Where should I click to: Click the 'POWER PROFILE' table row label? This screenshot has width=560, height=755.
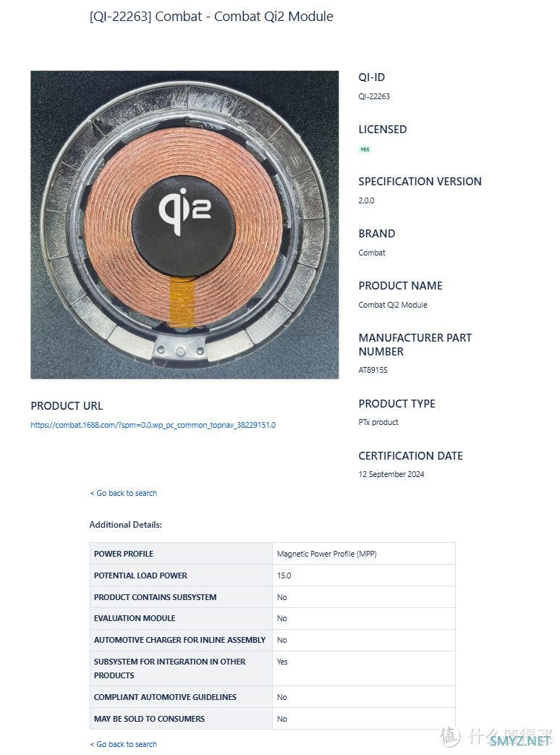(124, 554)
